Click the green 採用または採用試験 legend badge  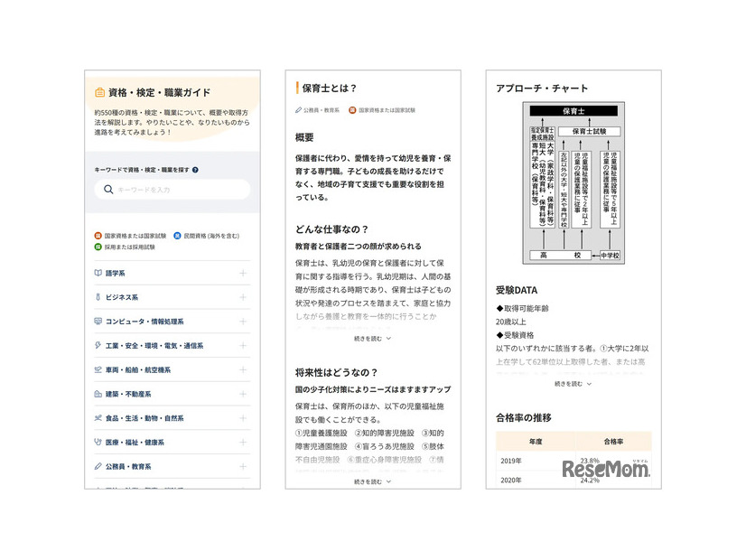98,247
